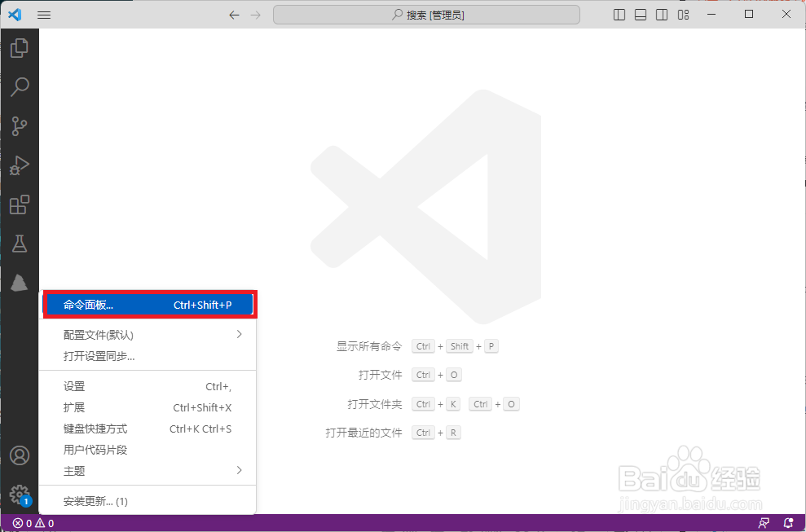Click the 打开最近的文件 label

coord(364,433)
